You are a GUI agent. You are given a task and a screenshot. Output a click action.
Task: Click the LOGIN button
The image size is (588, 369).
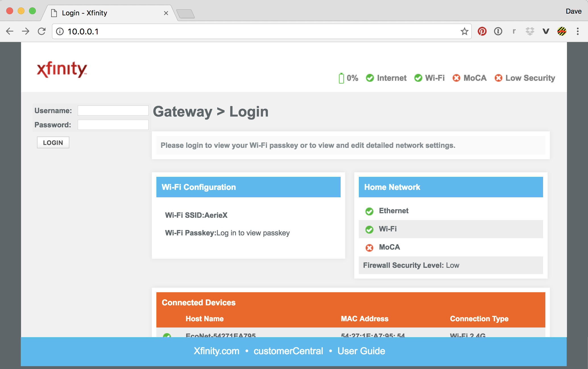coord(53,142)
